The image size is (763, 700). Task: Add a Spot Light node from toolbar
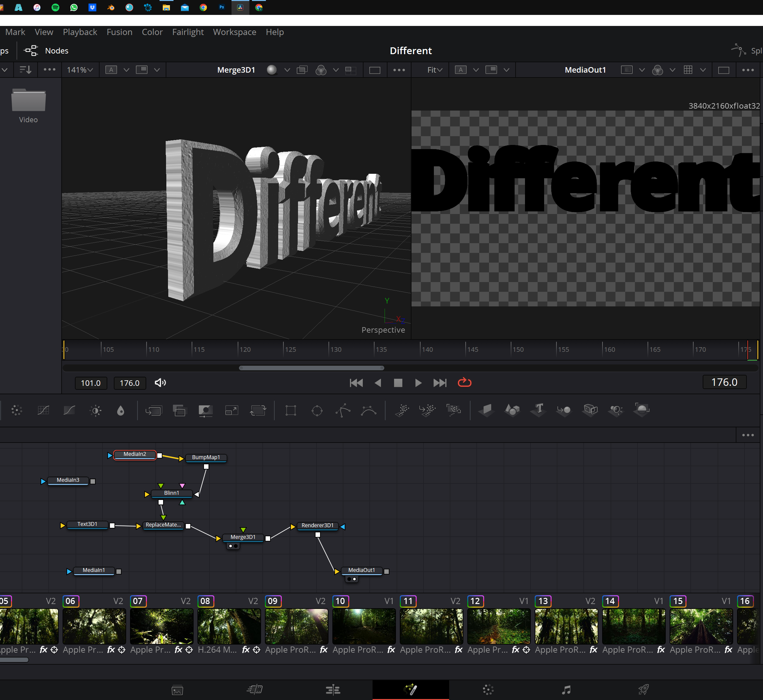(x=616, y=410)
